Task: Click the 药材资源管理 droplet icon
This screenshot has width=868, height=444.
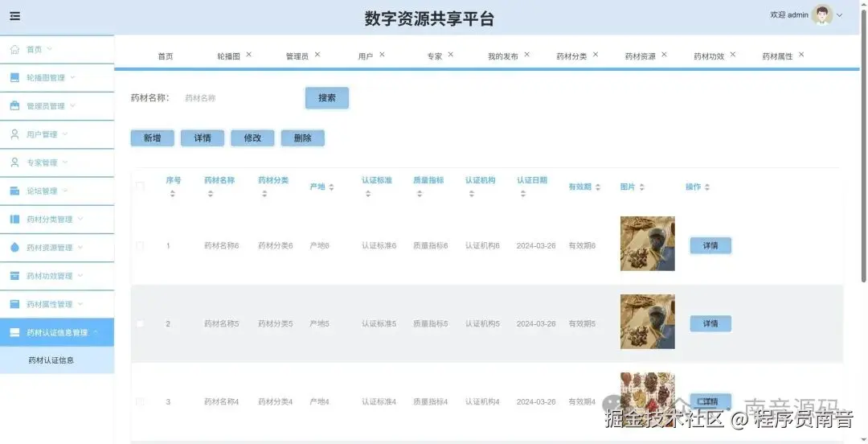Action: (x=15, y=247)
